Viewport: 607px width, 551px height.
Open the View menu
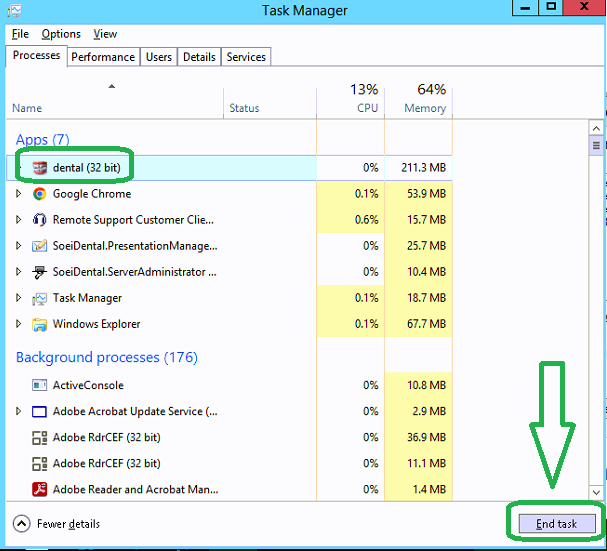pos(105,34)
